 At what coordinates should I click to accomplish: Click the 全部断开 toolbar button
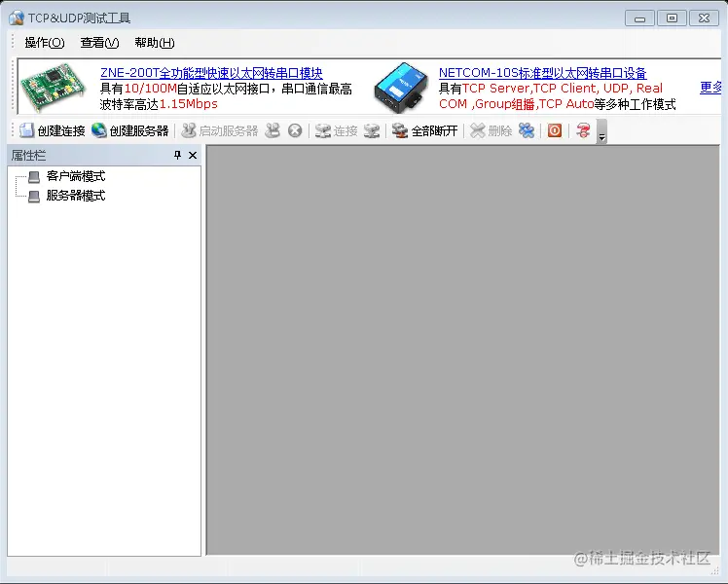tap(424, 130)
